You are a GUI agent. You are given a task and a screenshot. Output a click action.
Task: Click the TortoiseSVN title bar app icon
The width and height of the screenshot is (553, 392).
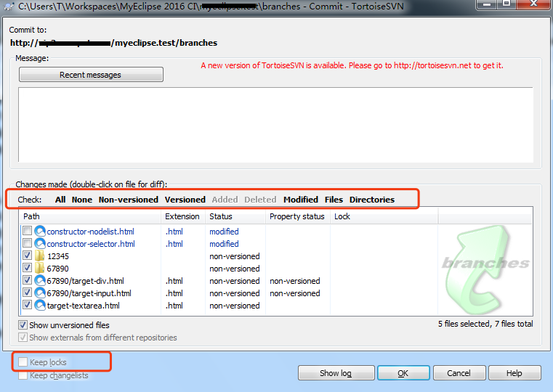click(x=9, y=6)
